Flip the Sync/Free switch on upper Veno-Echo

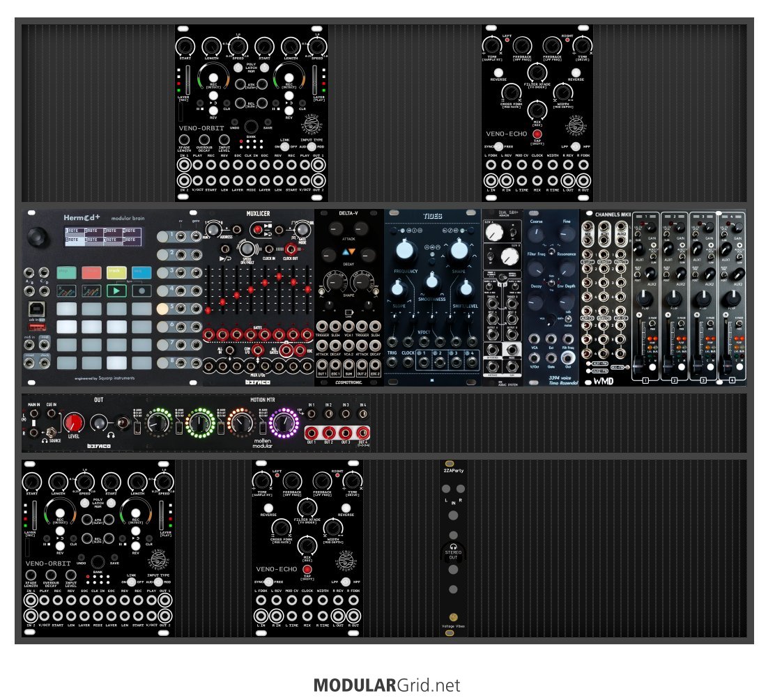[x=498, y=147]
